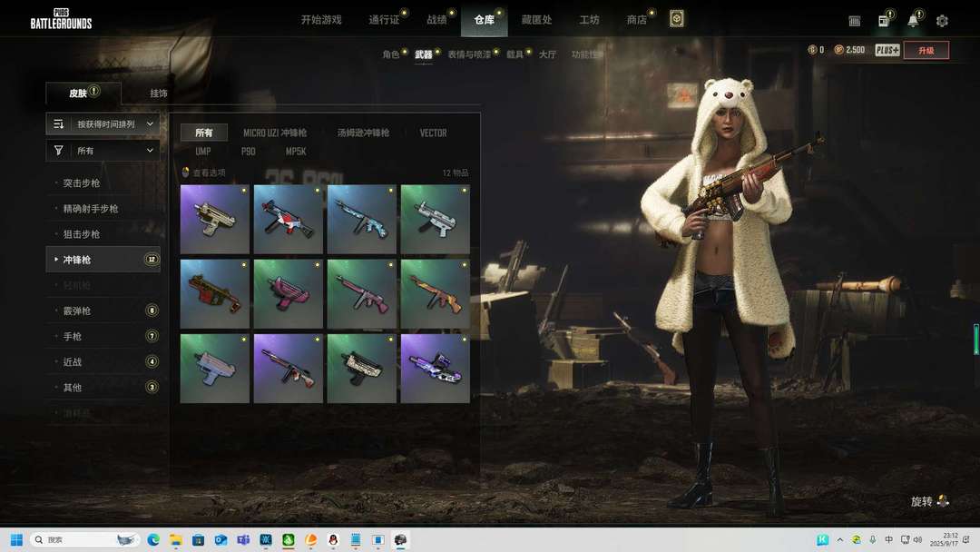Screen dimensions: 980x552
Task: Switch to the 挂饰 tab
Action: pos(159,94)
